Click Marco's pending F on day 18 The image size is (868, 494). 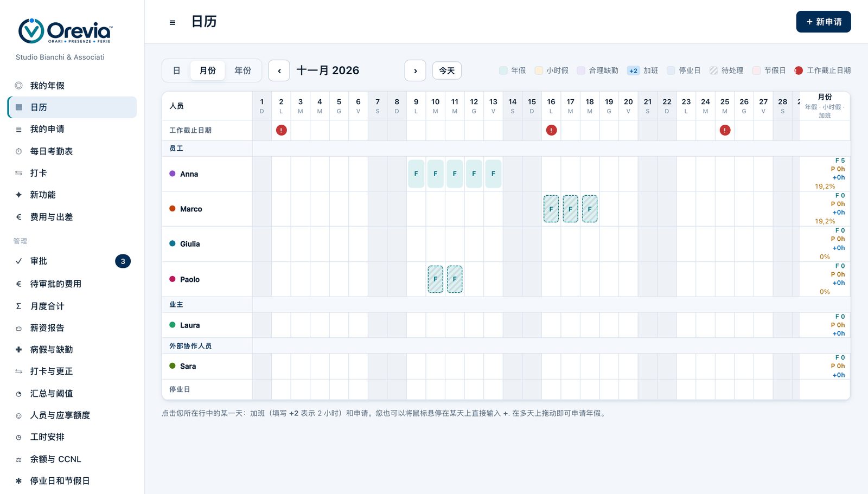(590, 209)
